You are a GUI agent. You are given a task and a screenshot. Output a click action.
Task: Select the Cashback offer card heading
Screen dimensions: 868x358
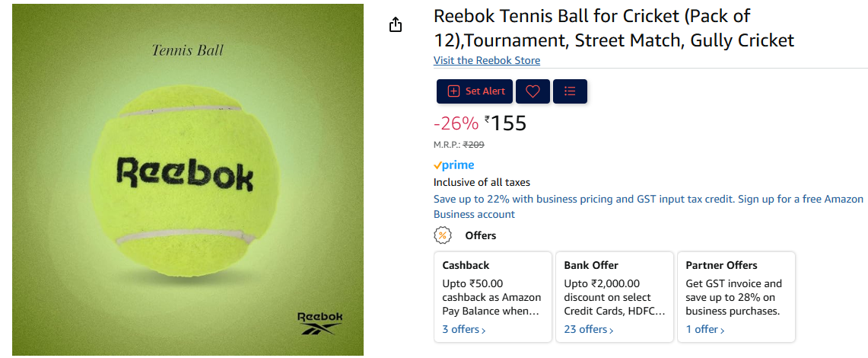click(466, 265)
